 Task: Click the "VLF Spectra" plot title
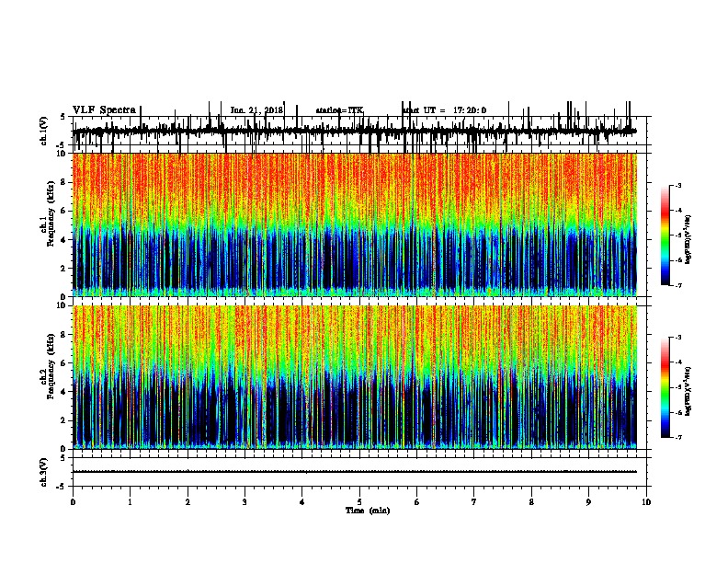[105, 110]
